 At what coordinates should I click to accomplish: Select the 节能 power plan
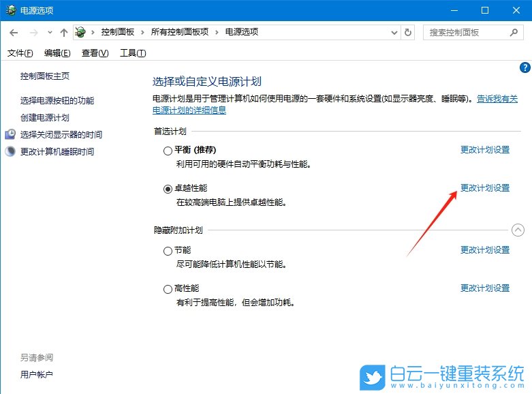[168, 251]
